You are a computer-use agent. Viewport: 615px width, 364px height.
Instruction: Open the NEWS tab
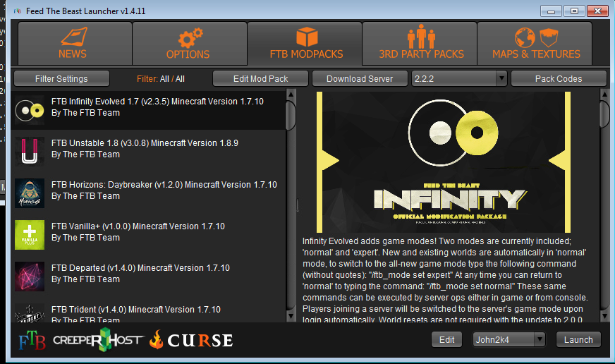[75, 43]
